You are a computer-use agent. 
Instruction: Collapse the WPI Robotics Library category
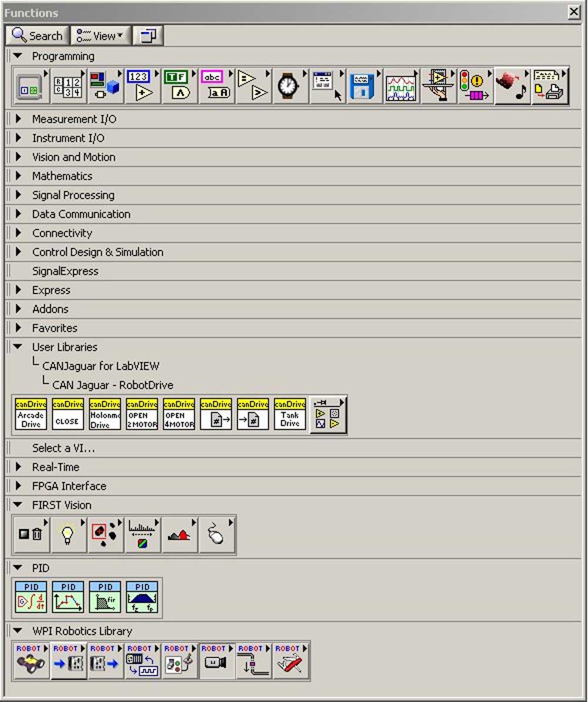point(18,631)
